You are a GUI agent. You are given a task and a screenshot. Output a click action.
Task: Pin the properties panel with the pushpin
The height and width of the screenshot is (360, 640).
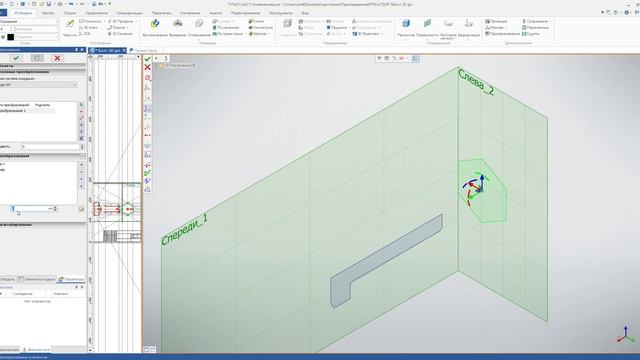tap(76, 50)
